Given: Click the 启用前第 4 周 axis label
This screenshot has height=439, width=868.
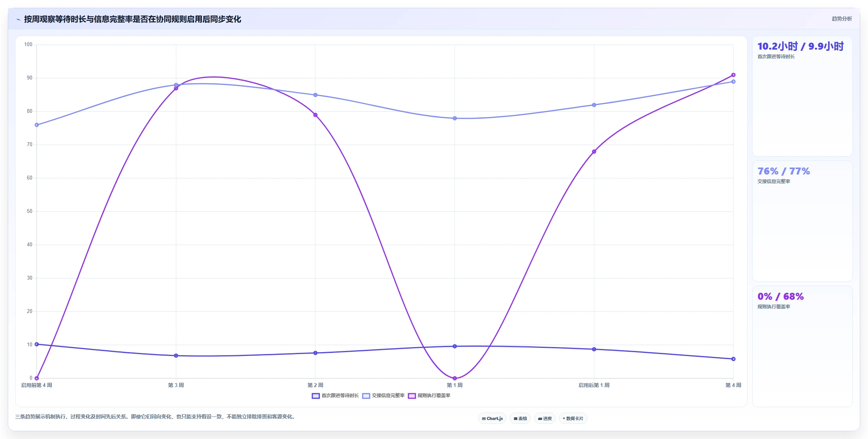Looking at the screenshot, I should pyautogui.click(x=36, y=385).
